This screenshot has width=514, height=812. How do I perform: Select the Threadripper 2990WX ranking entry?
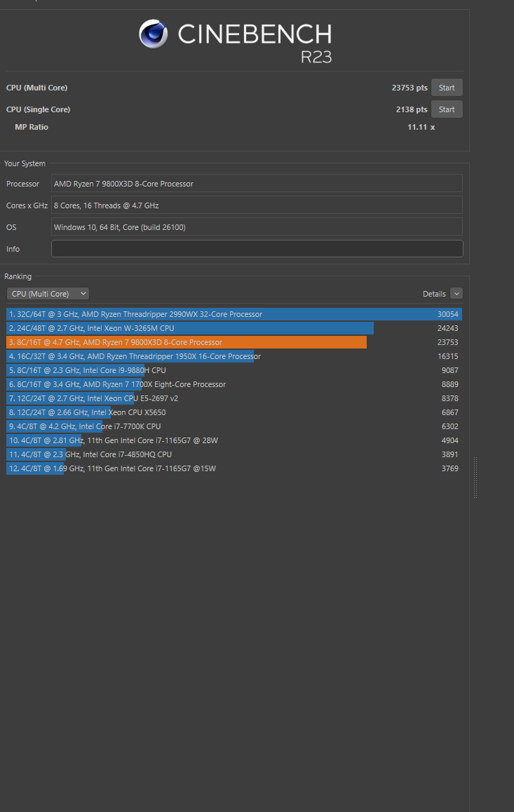pos(234,314)
